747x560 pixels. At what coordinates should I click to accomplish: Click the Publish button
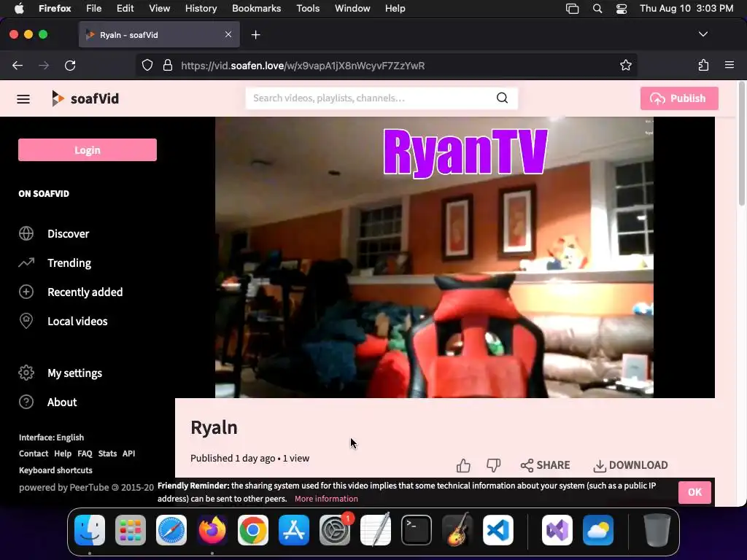point(679,98)
